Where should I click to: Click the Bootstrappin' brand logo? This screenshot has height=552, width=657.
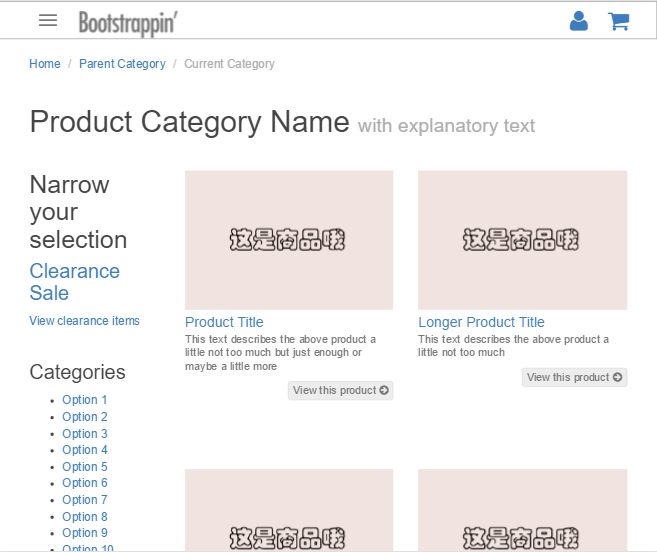point(127,22)
